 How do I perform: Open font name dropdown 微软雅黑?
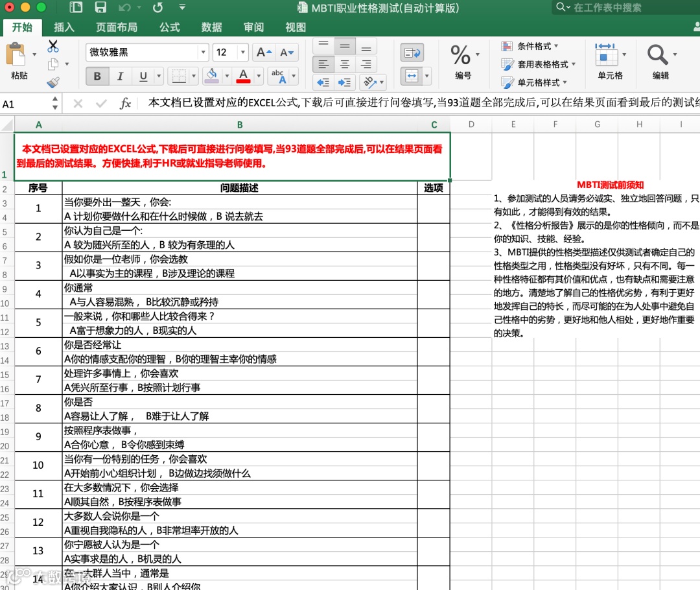203,53
